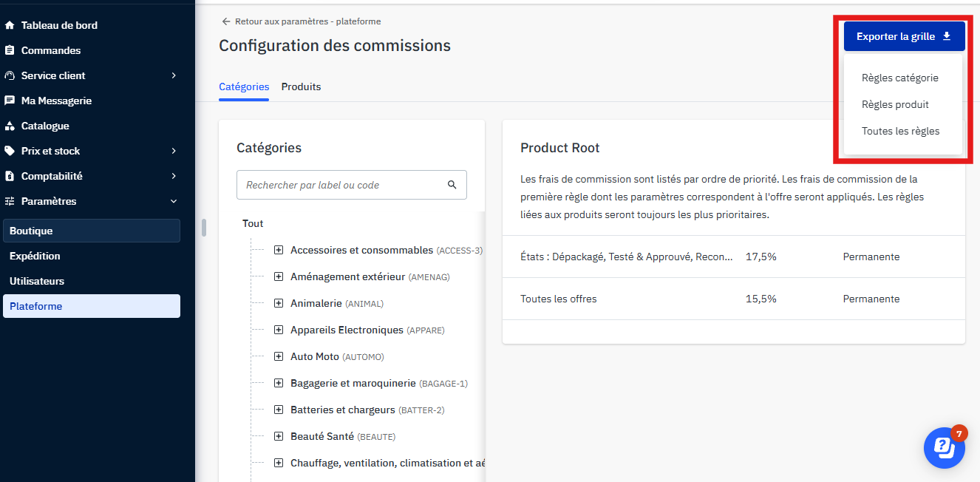The width and height of the screenshot is (980, 482).
Task: Choose Toutes les règles export option
Action: [900, 131]
